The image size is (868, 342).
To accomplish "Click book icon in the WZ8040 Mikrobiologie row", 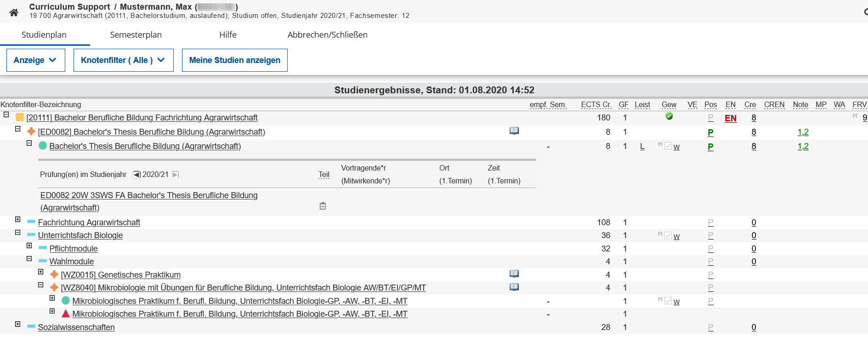I will pyautogui.click(x=514, y=287).
